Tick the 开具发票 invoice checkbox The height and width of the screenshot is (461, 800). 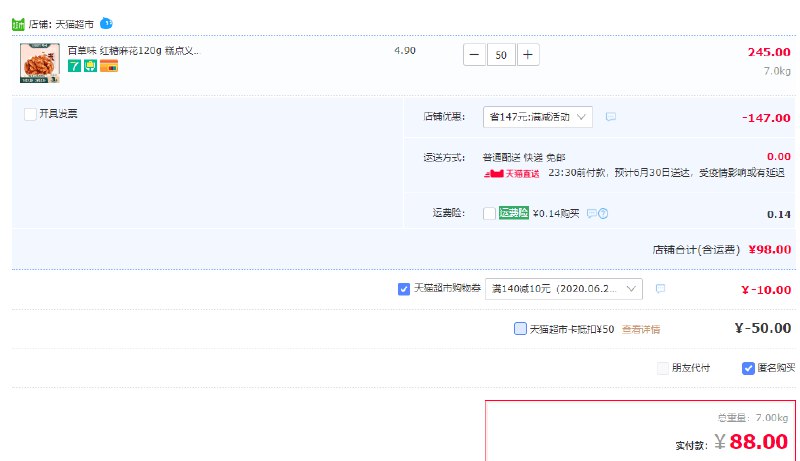point(30,114)
